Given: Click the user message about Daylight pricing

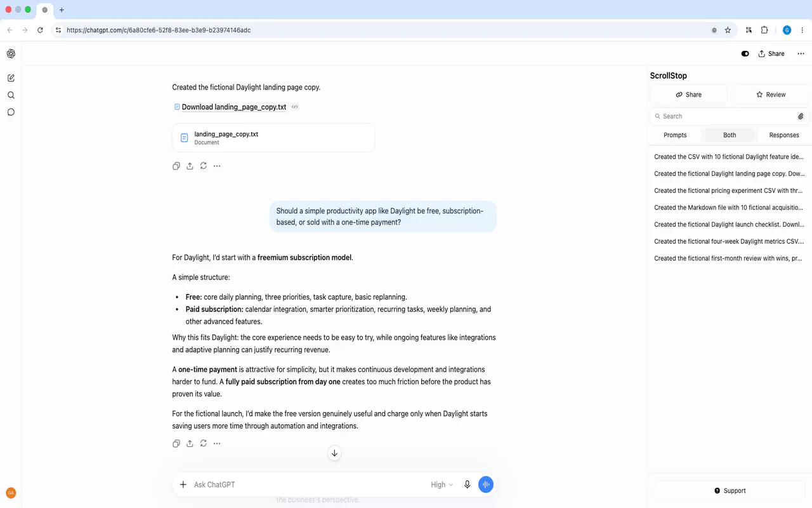Looking at the screenshot, I should 383,217.
